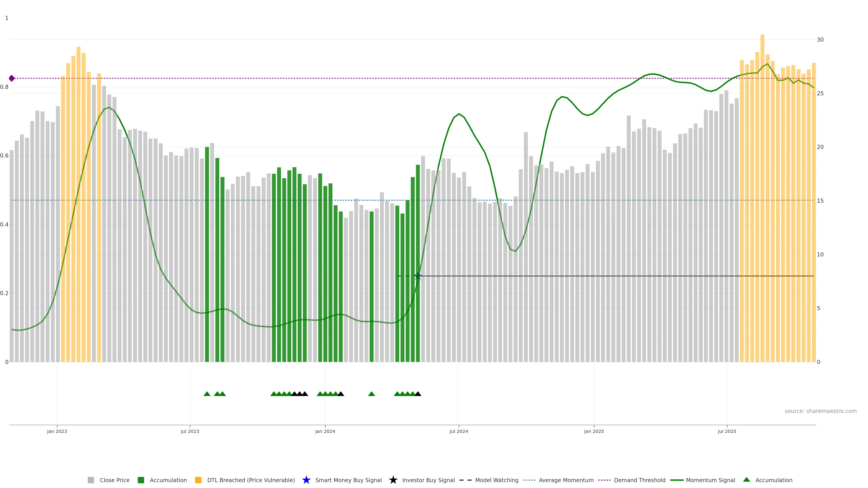868x488 pixels.
Task: Click the orange DTL Breached legend swatch
Action: 198,480
